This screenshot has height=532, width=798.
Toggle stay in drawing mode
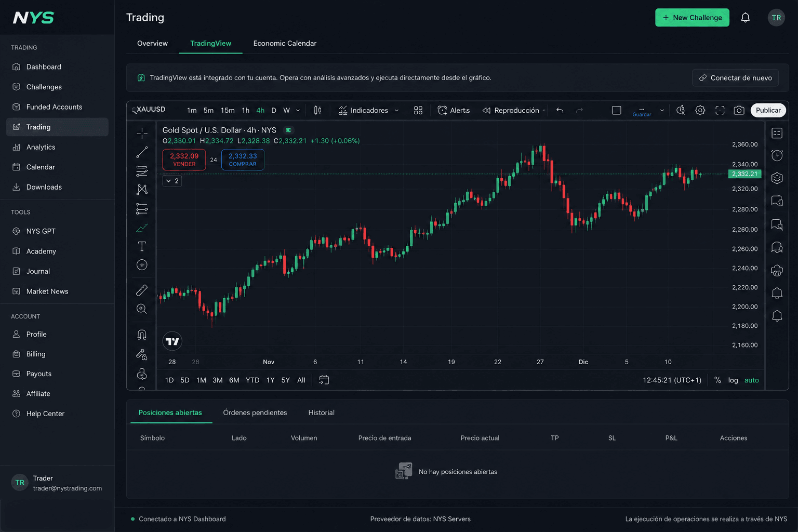click(142, 355)
